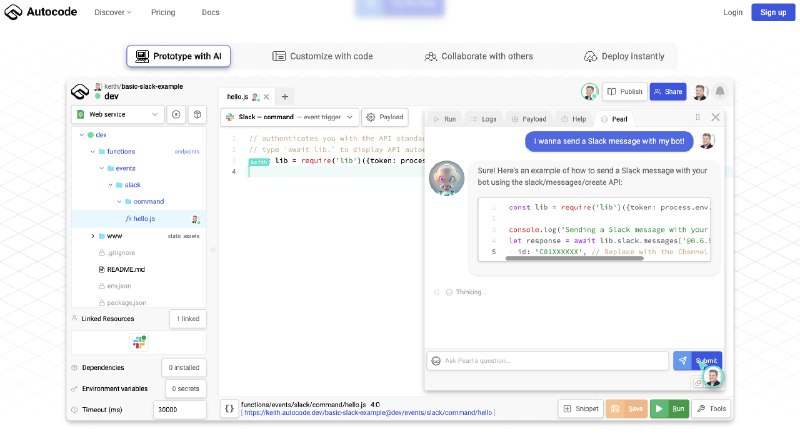This screenshot has height=446, width=800.
Task: Click the Share button
Action: 668,92
